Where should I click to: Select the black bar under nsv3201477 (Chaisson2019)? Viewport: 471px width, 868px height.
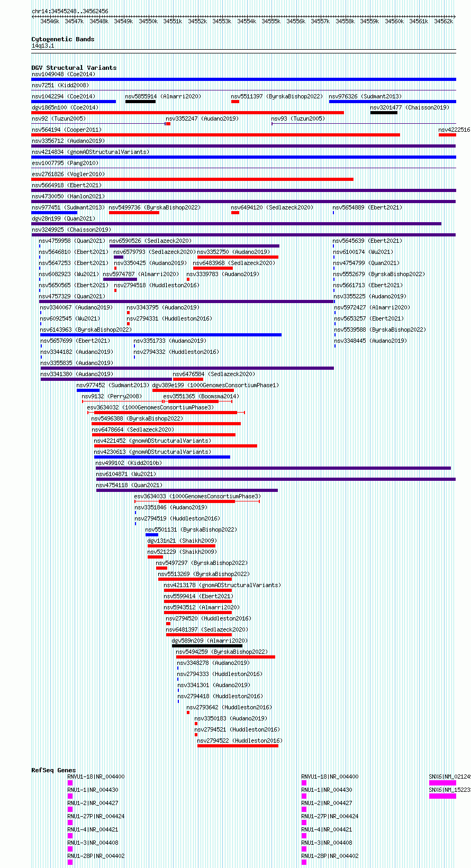pos(384,113)
